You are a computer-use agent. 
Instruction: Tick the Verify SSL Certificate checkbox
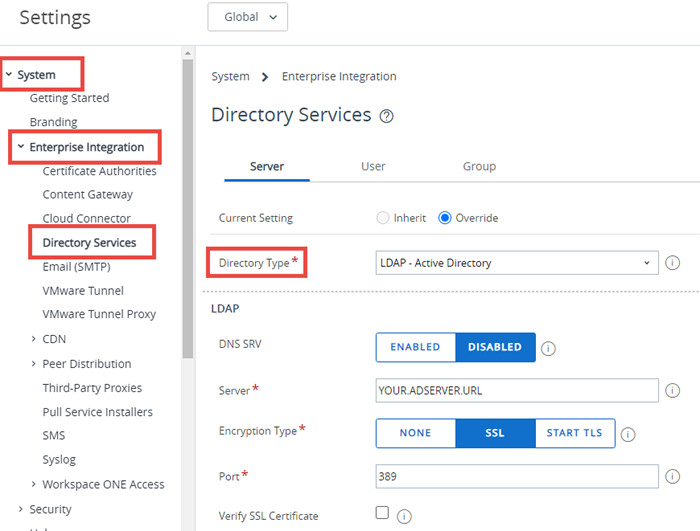[382, 512]
